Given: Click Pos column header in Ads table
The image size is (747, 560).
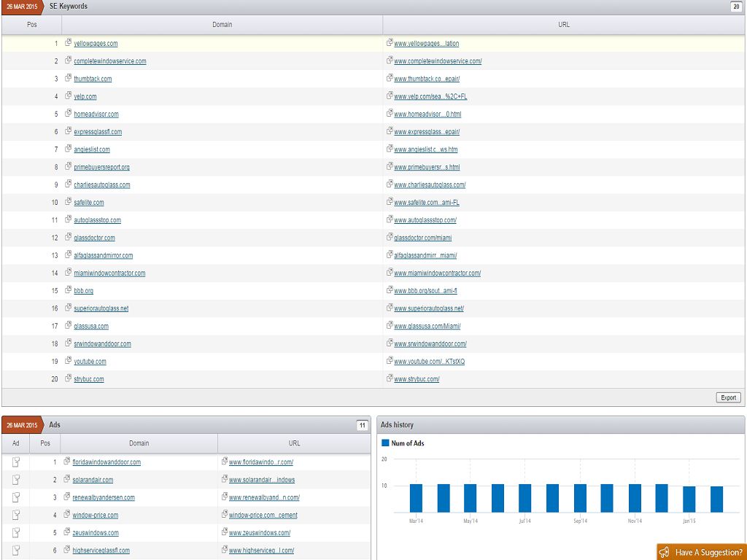Looking at the screenshot, I should (x=45, y=443).
